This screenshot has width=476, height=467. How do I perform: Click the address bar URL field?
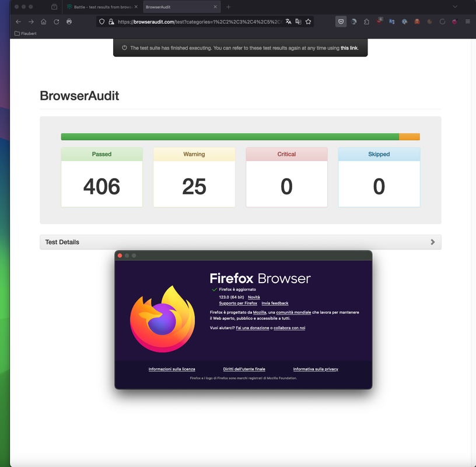pos(199,22)
